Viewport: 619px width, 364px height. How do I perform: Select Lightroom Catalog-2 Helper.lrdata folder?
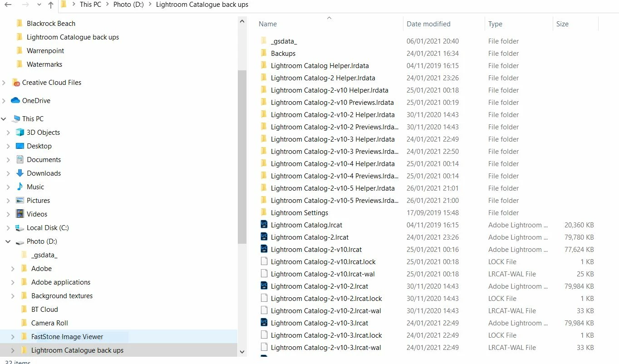[323, 78]
